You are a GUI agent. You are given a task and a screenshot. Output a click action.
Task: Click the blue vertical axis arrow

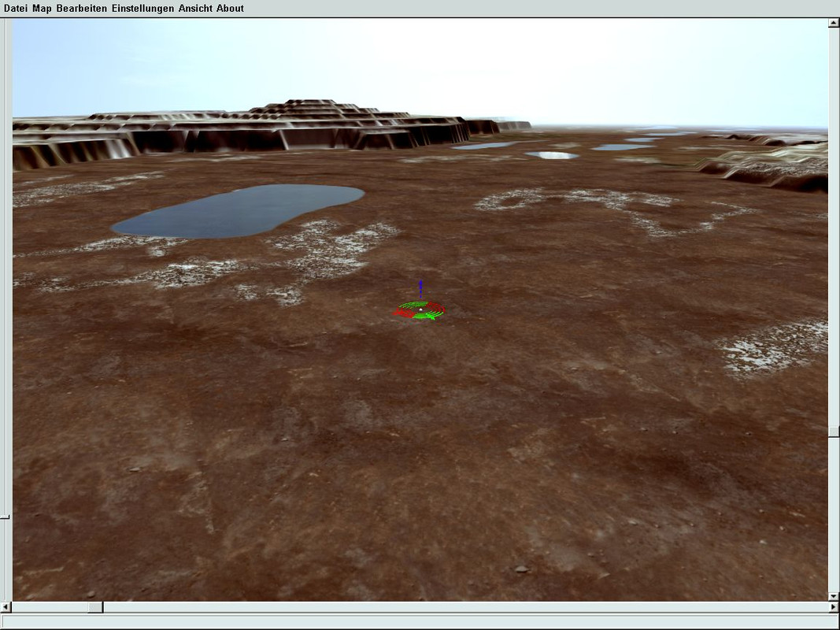(420, 289)
